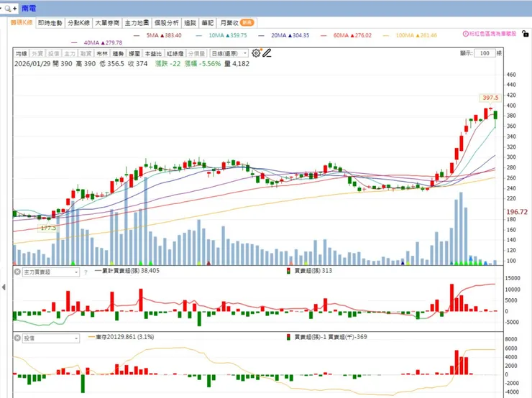Click the 196.72 value on price axis

(517, 212)
